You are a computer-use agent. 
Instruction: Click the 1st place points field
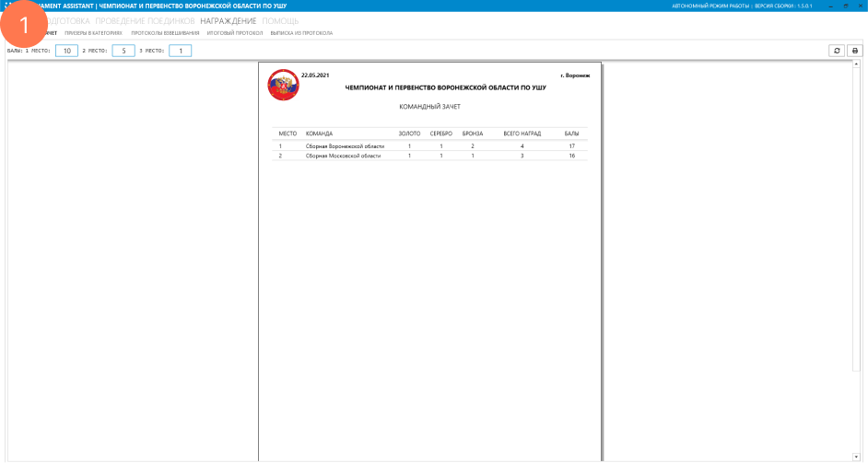pos(66,51)
